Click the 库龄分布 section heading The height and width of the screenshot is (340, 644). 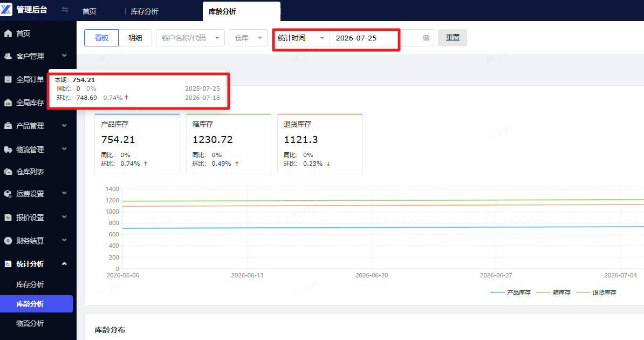110,330
